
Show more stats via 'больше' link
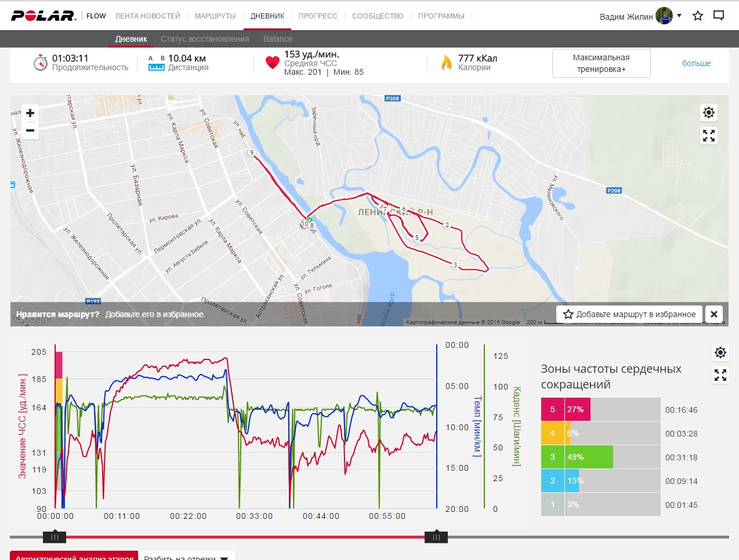pos(696,63)
